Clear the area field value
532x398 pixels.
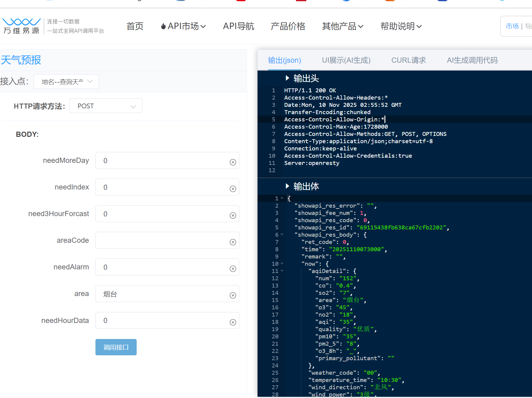(x=233, y=295)
